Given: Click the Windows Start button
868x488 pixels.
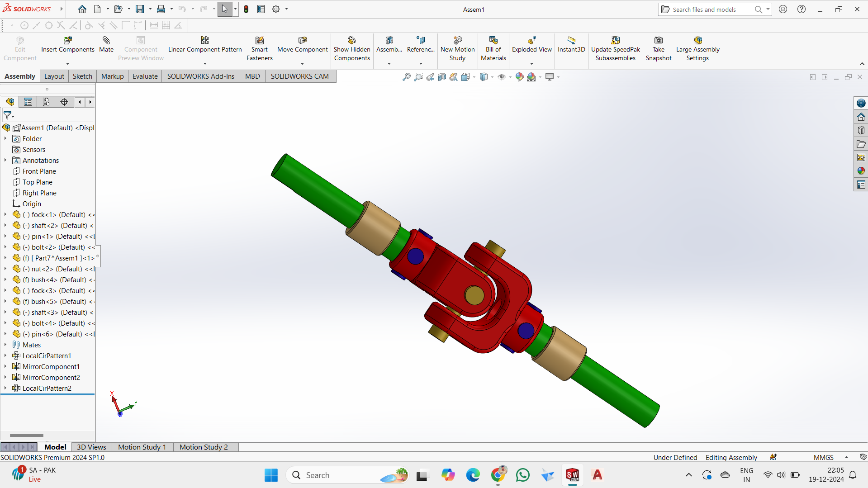Looking at the screenshot, I should click(271, 475).
